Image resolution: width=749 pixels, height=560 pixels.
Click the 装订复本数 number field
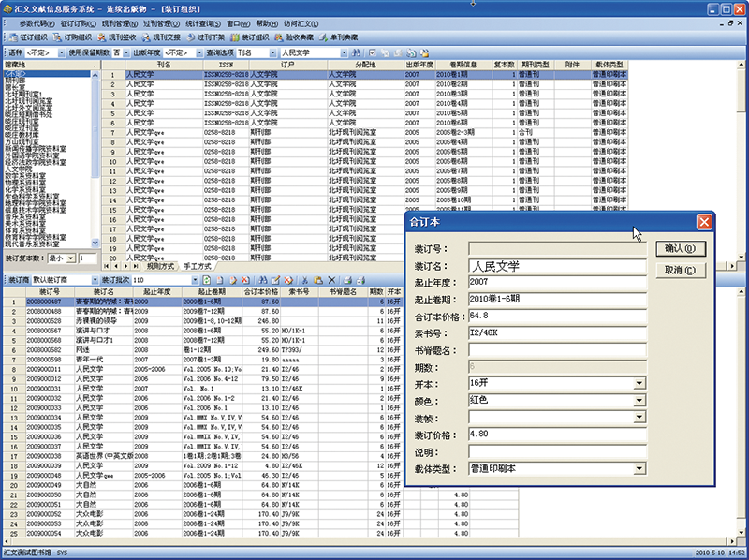[88, 258]
